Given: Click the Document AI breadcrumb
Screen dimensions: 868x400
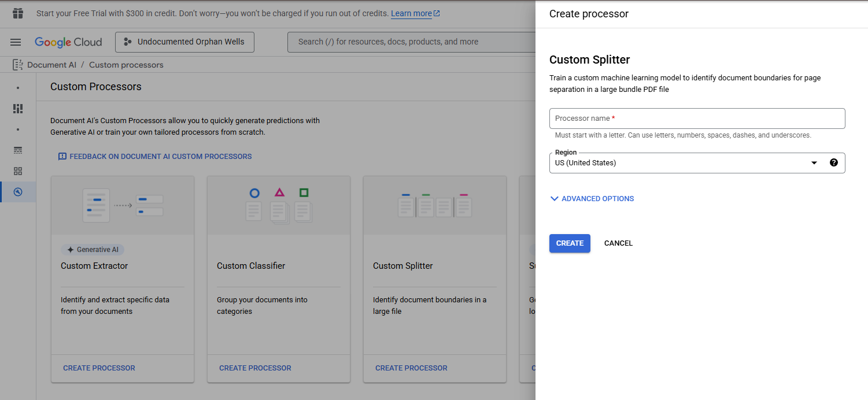Looking at the screenshot, I should point(51,65).
